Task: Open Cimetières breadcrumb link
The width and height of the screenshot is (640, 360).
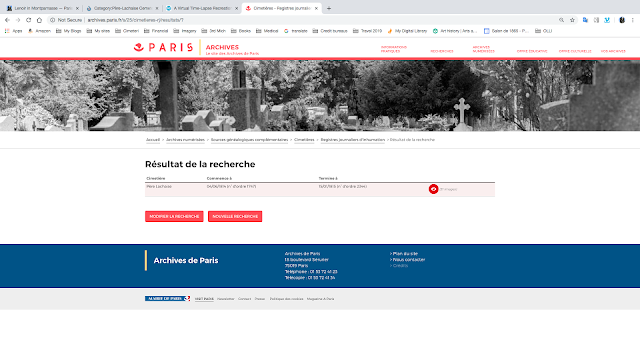Action: click(x=304, y=140)
